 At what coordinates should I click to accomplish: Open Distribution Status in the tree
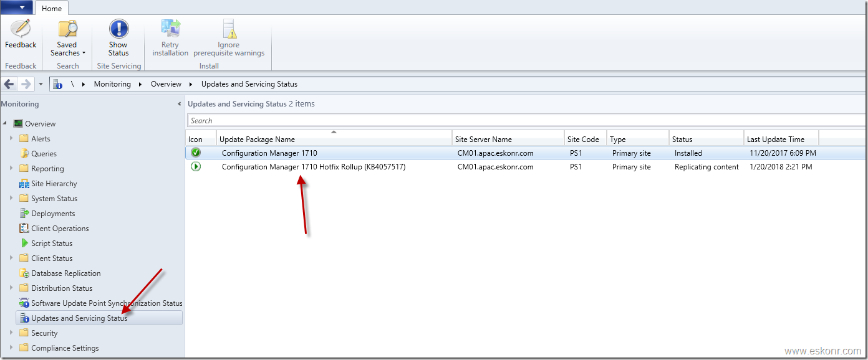62,288
